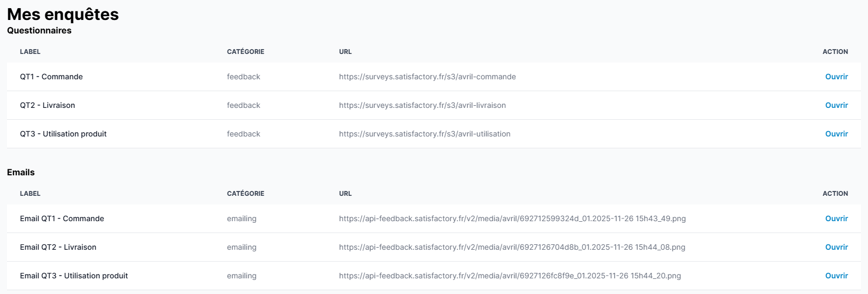Click the avril-livraison survey URL text
Viewport: 868px width, 294px height.
[422, 105]
